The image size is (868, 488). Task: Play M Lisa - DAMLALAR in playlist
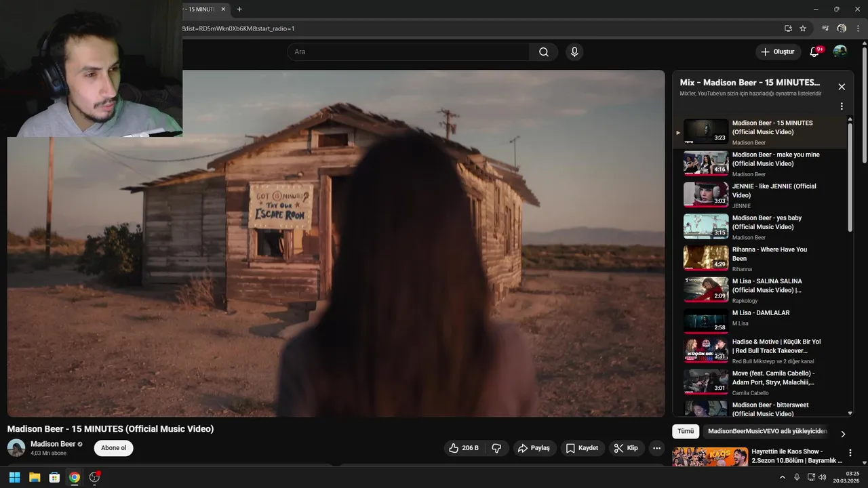(760, 322)
